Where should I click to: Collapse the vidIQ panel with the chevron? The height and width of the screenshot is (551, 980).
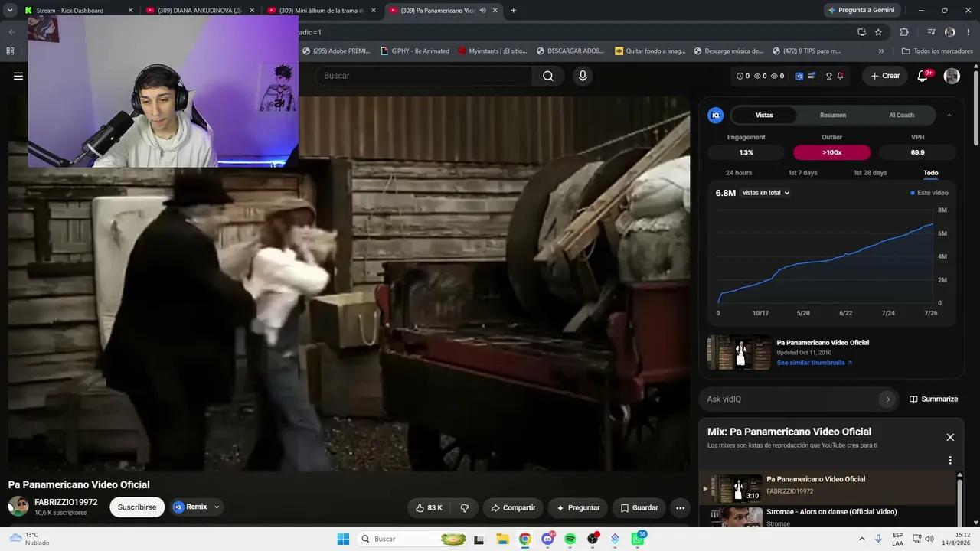(949, 116)
